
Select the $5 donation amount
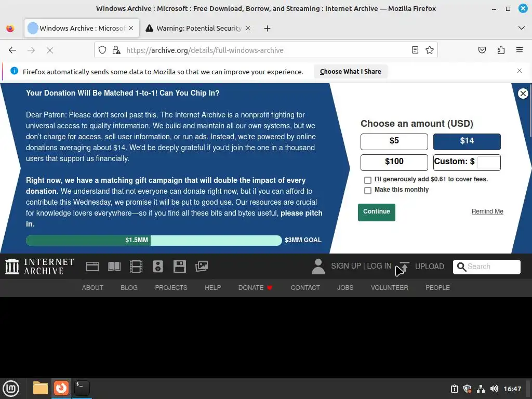pos(394,141)
